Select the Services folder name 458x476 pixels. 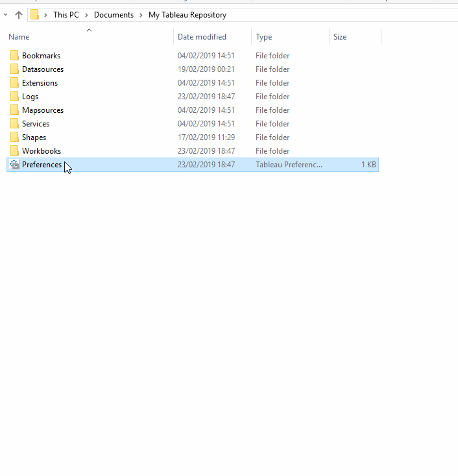pos(36,124)
